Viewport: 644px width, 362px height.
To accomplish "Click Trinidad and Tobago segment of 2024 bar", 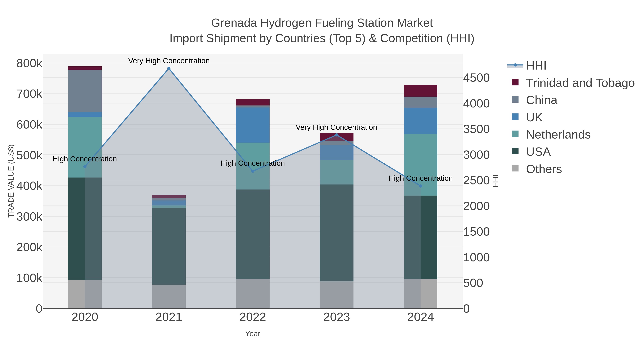I will (421, 91).
